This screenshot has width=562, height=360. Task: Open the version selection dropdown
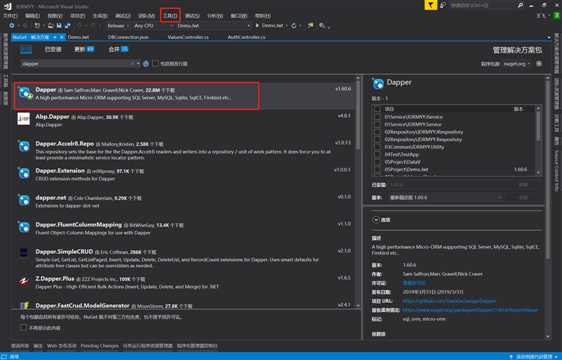(446, 198)
